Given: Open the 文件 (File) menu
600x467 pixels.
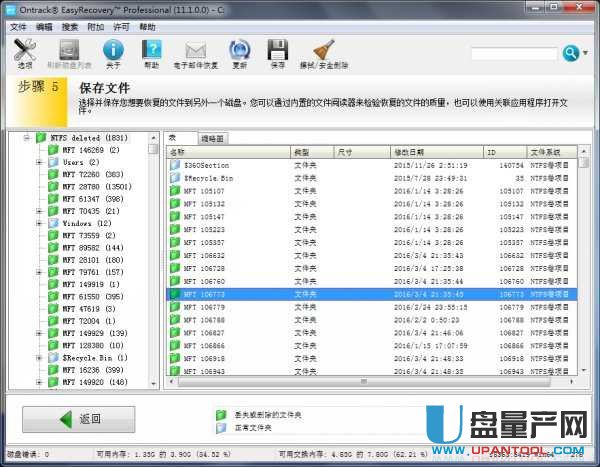Looking at the screenshot, I should 18,27.
